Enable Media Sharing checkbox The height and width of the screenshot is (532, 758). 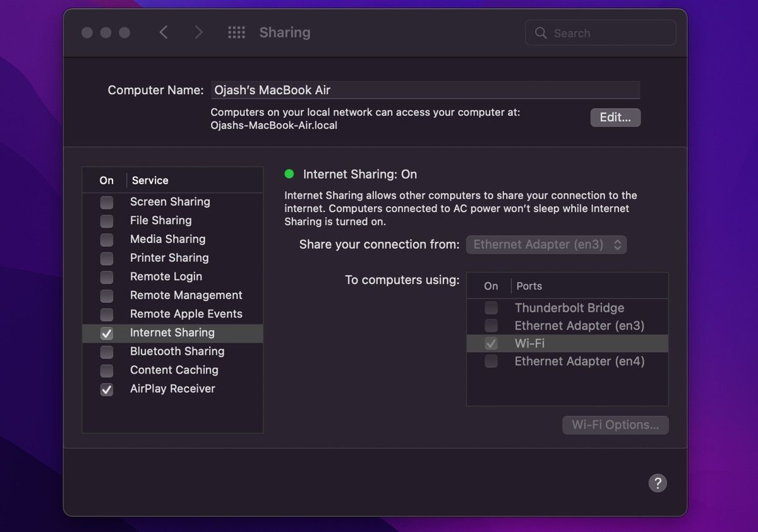[107, 240]
